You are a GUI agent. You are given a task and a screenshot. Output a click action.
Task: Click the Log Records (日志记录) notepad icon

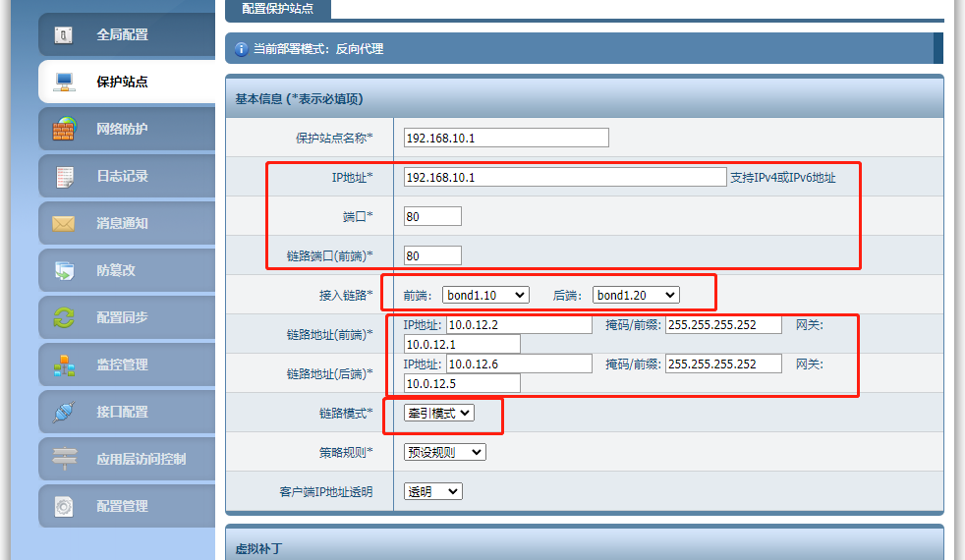pyautogui.click(x=64, y=176)
